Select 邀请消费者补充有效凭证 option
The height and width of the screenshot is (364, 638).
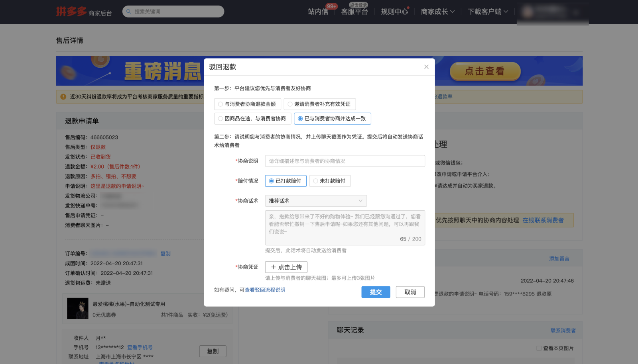pos(319,104)
